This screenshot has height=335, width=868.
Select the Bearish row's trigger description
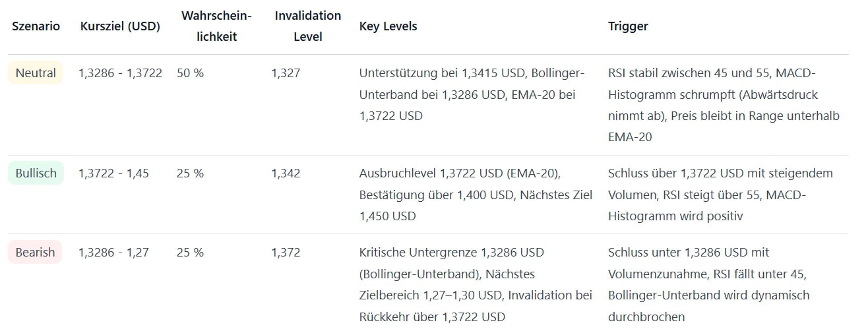click(x=708, y=284)
